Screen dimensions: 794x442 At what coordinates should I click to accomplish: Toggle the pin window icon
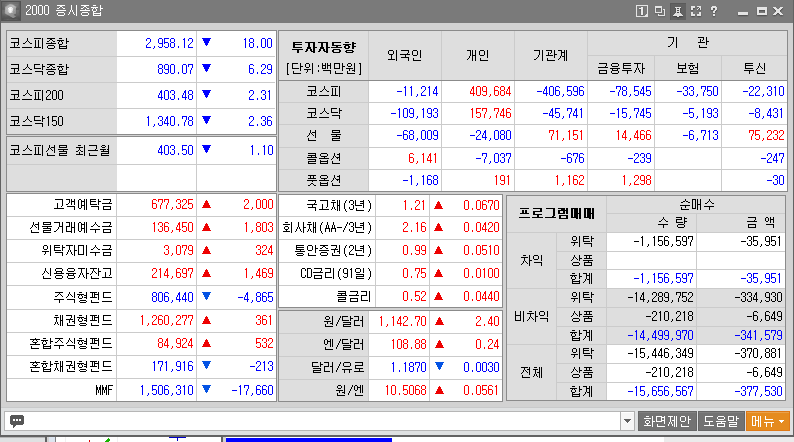(678, 11)
